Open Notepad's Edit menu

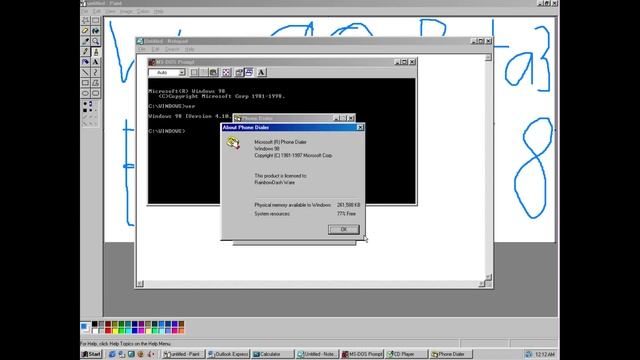point(155,49)
